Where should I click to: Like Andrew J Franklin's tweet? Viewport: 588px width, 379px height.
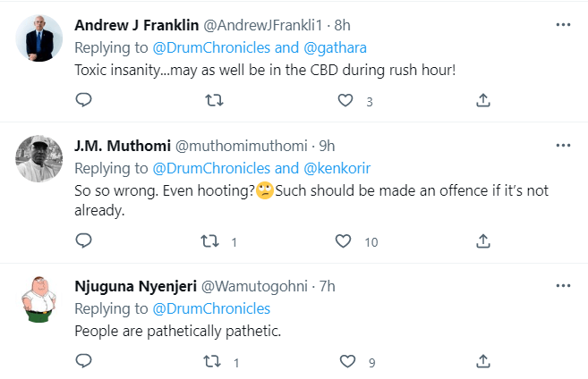tap(346, 100)
